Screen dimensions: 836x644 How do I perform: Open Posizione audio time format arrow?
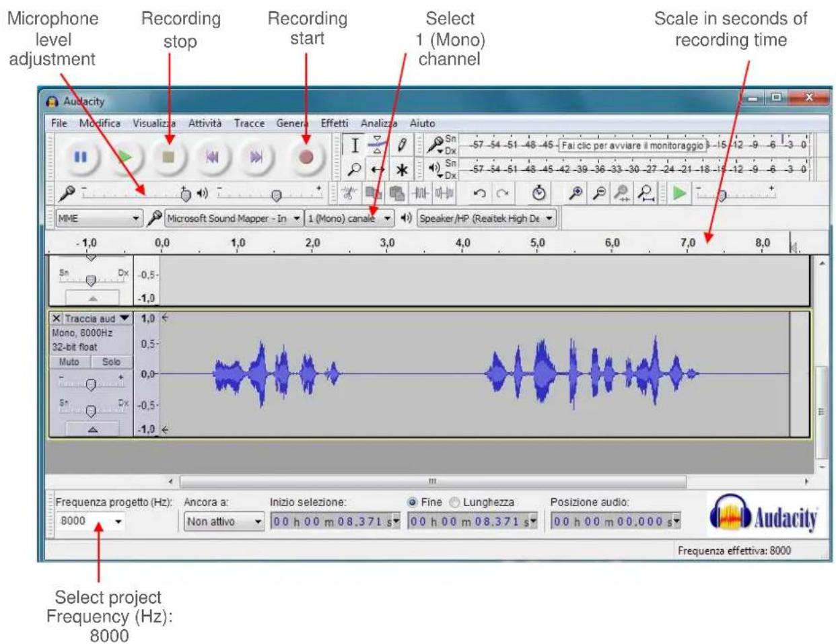tap(676, 522)
